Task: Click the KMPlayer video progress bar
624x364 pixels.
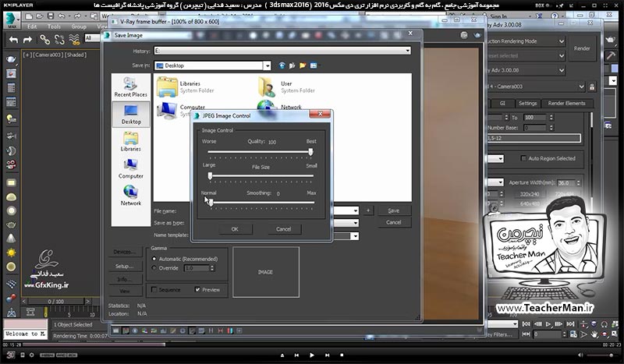Action: coord(312,345)
